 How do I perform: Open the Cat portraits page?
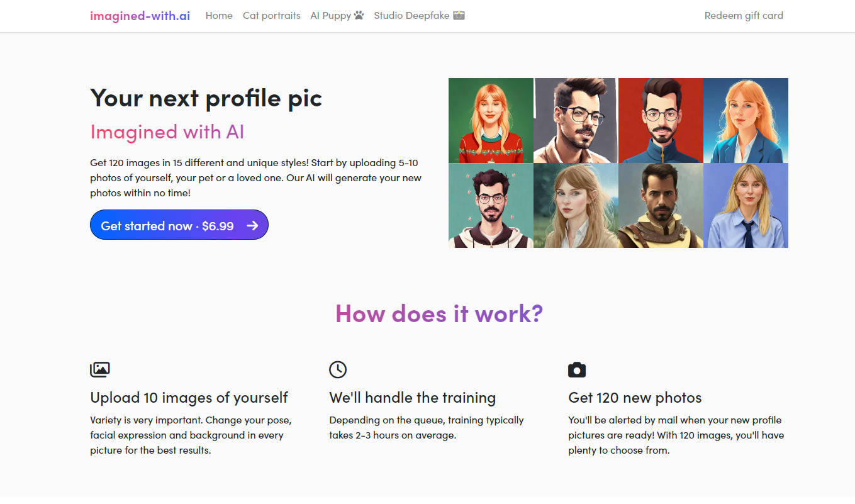tap(272, 16)
